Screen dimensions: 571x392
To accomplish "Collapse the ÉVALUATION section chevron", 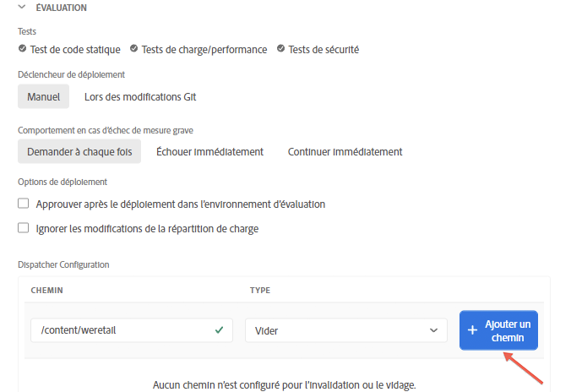I will click(x=22, y=7).
